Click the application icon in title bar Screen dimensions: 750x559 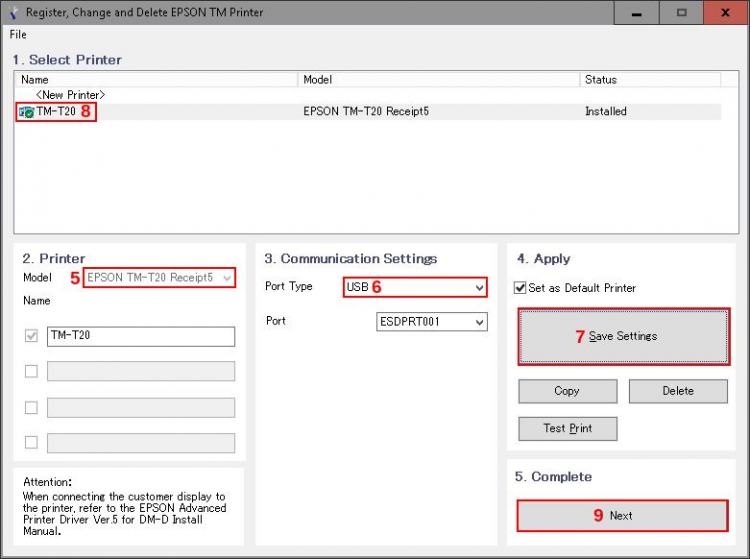point(13,12)
